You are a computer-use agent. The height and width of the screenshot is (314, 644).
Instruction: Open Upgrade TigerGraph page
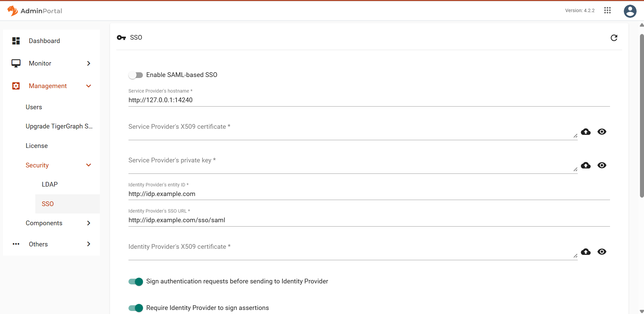pyautogui.click(x=59, y=126)
